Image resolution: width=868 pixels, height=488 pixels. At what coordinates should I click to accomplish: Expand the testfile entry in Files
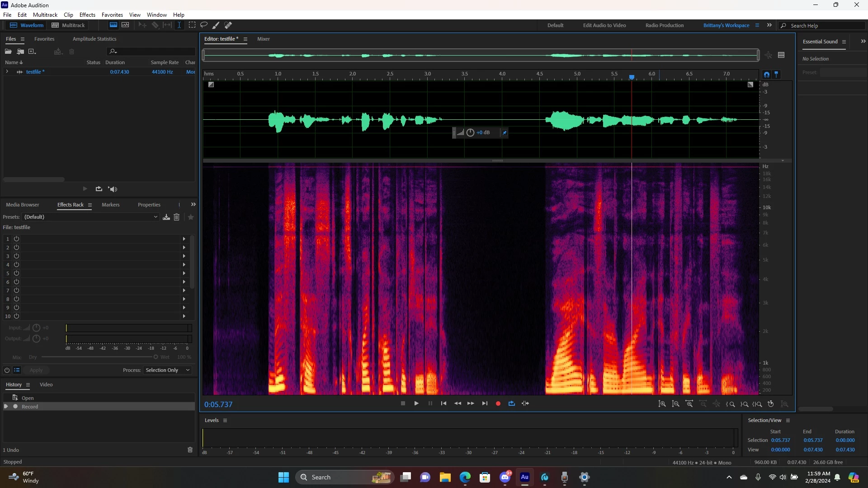(x=7, y=72)
